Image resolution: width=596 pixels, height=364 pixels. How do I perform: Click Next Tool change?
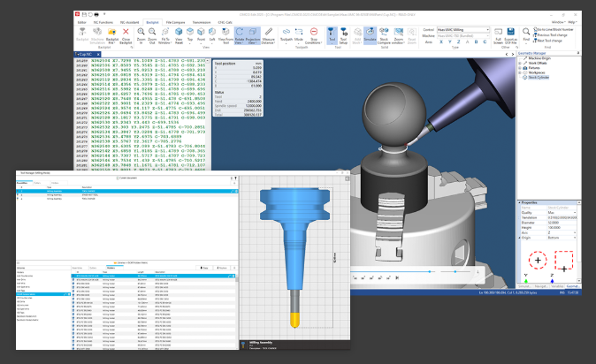(547, 41)
